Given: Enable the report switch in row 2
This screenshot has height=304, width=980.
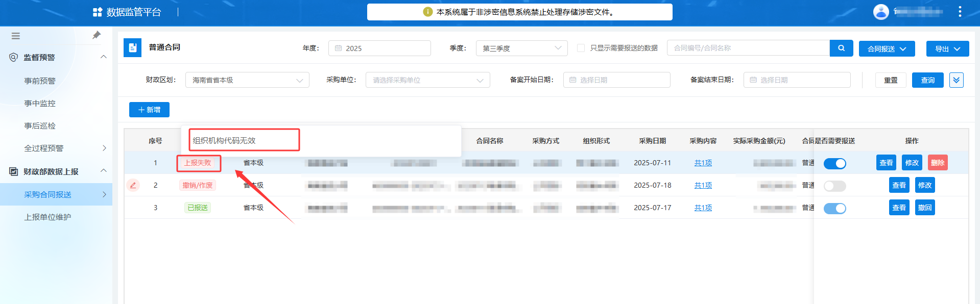Looking at the screenshot, I should (x=834, y=186).
